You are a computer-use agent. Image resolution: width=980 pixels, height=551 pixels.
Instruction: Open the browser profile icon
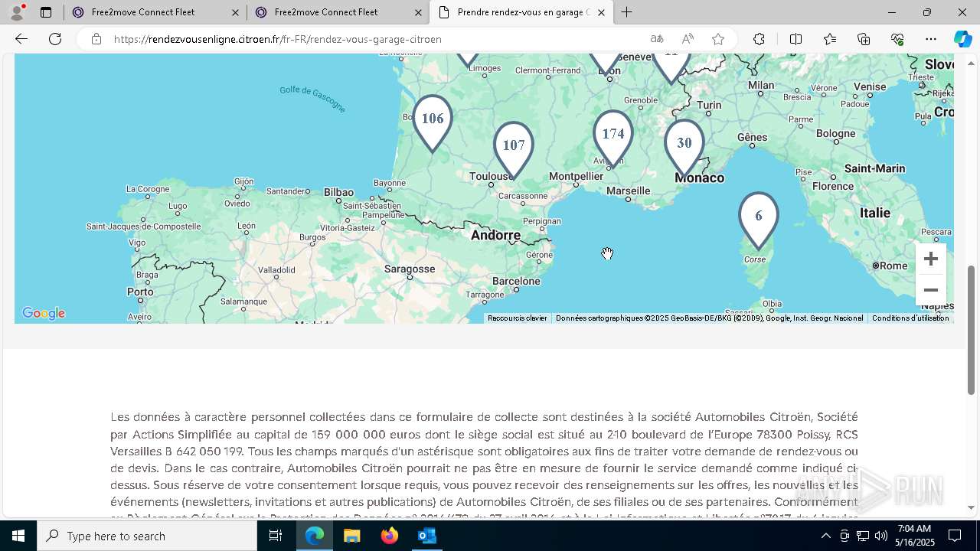coord(17,12)
